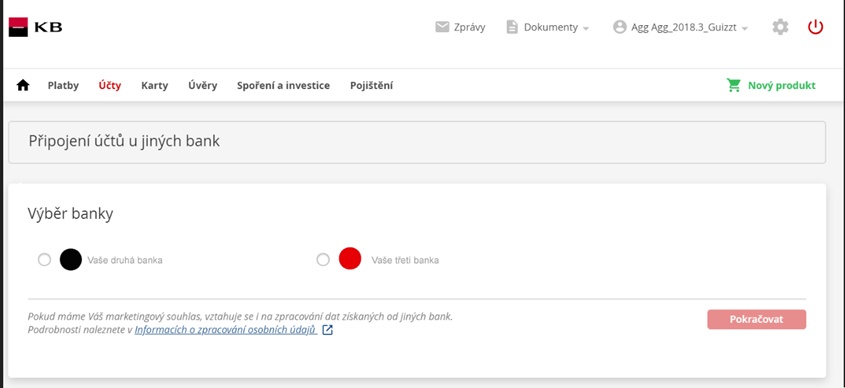Open the Karty menu

point(155,85)
